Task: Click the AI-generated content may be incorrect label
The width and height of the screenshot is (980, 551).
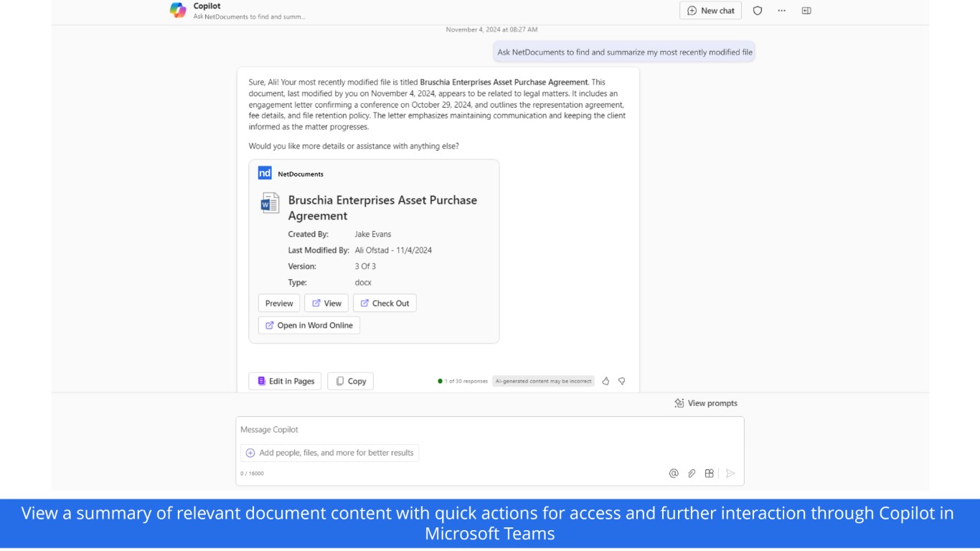Action: pos(543,381)
